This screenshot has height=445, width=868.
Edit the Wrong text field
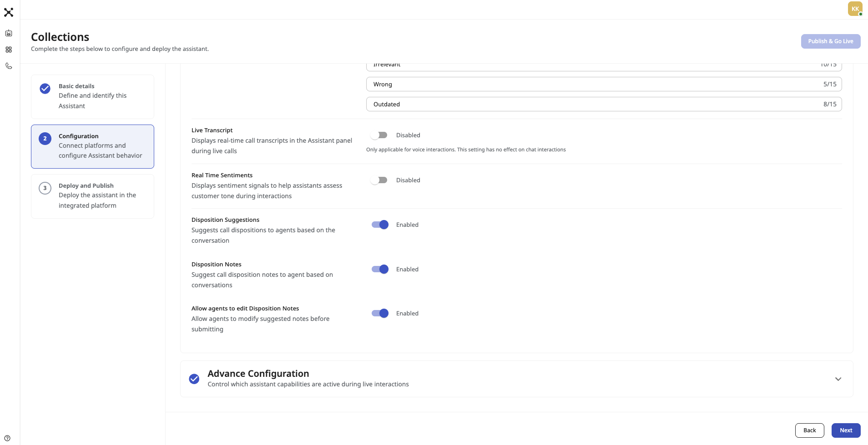(604, 84)
